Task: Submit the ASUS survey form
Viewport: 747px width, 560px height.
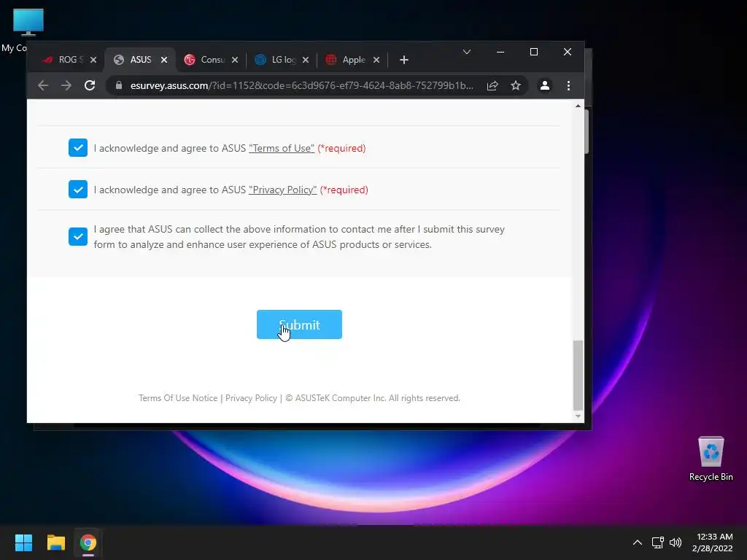Action: 299,324
